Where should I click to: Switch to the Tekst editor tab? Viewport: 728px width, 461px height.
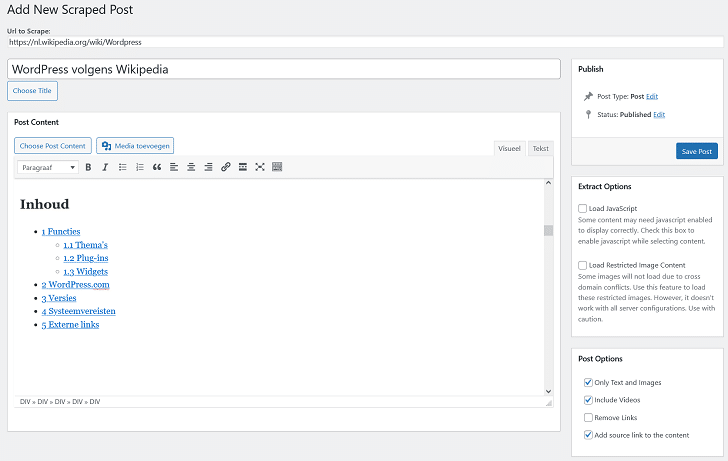[x=540, y=148]
